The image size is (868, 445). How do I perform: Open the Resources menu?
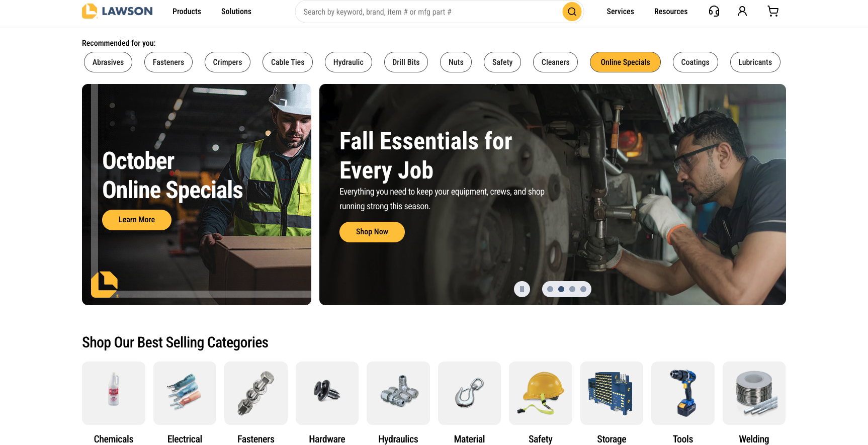[x=671, y=12]
